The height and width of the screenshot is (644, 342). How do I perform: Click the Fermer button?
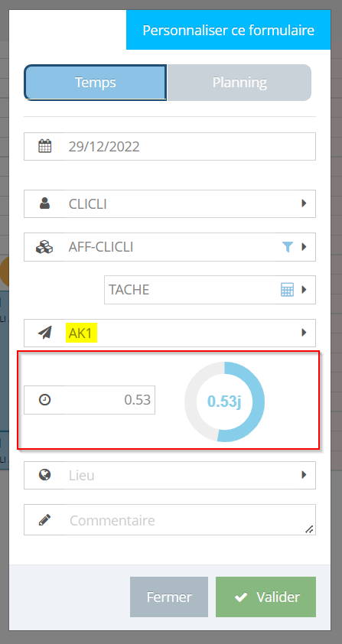point(169,597)
